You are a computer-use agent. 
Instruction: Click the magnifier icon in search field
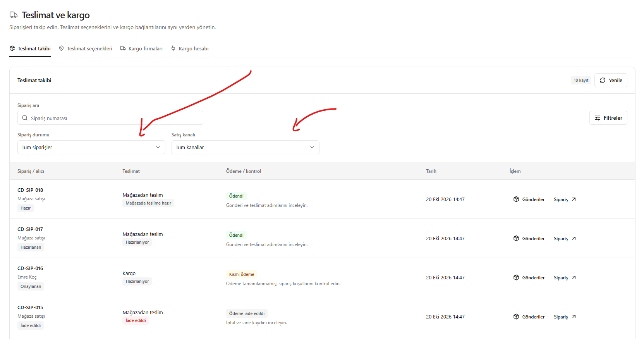click(x=25, y=118)
